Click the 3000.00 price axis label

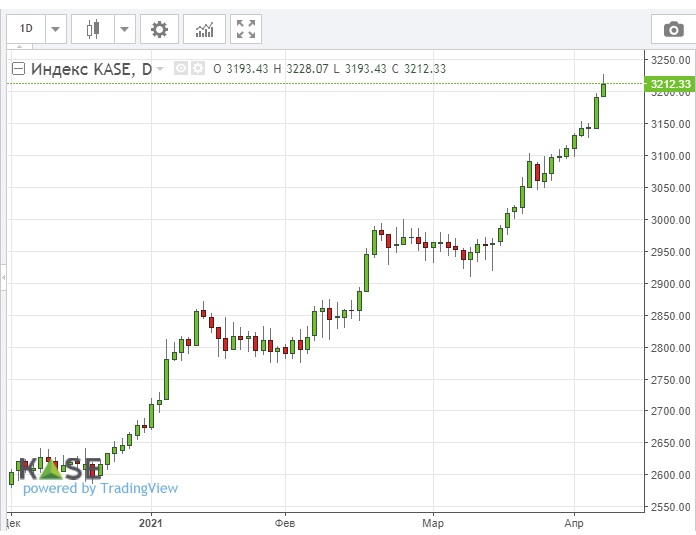[x=670, y=220]
